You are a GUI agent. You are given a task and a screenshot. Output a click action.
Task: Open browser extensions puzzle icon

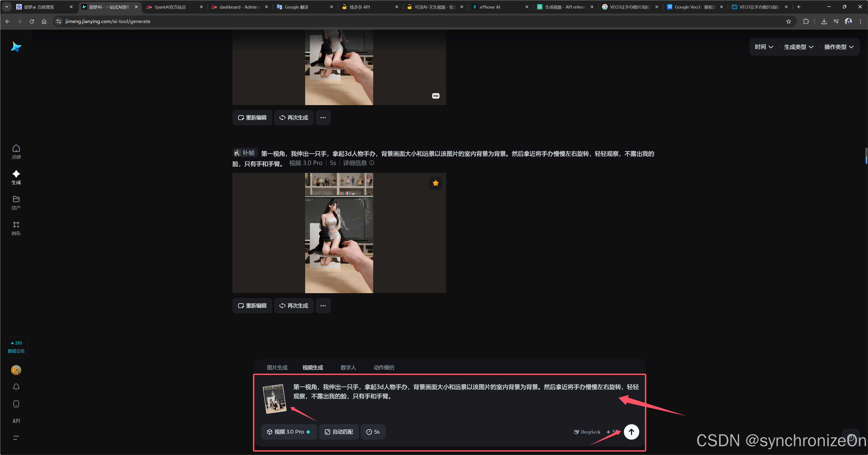coord(806,21)
